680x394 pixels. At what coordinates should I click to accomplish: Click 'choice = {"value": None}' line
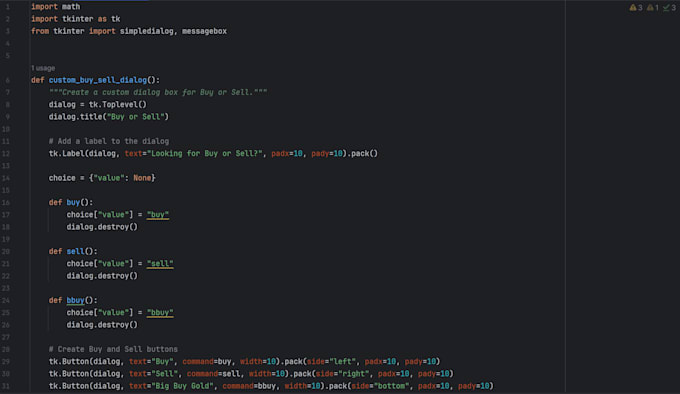(x=102, y=178)
